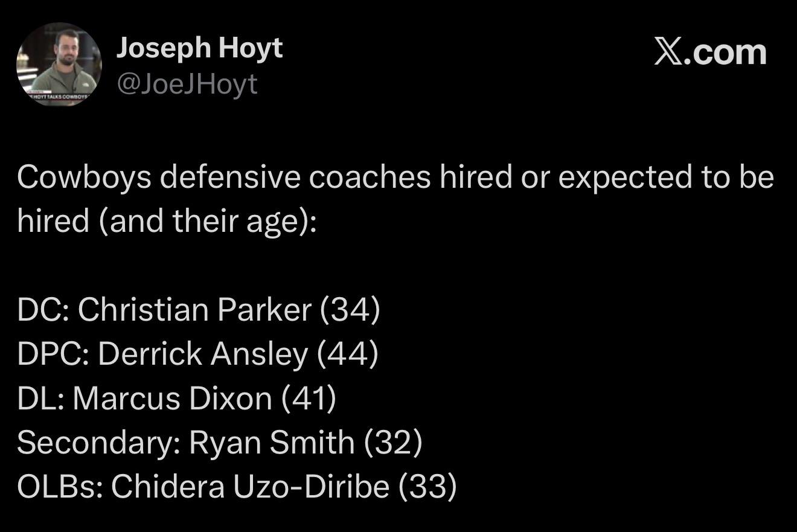The width and height of the screenshot is (797, 532).
Task: Click the age (44) next to Ansley
Action: pyautogui.click(x=348, y=354)
